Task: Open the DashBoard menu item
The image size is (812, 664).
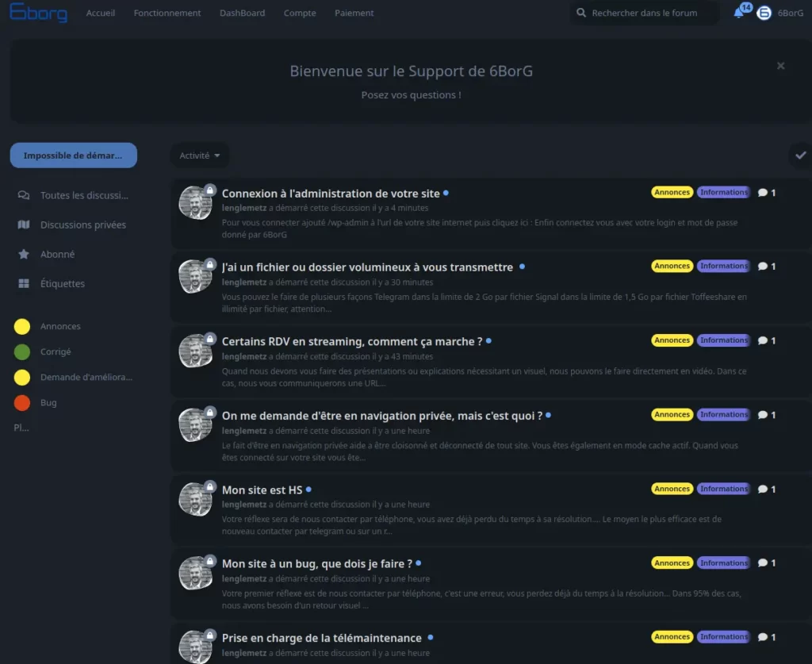Action: [x=242, y=13]
